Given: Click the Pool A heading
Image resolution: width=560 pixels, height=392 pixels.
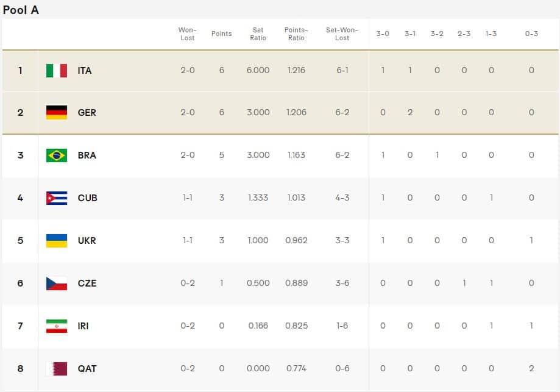Looking at the screenshot, I should pyautogui.click(x=21, y=10).
